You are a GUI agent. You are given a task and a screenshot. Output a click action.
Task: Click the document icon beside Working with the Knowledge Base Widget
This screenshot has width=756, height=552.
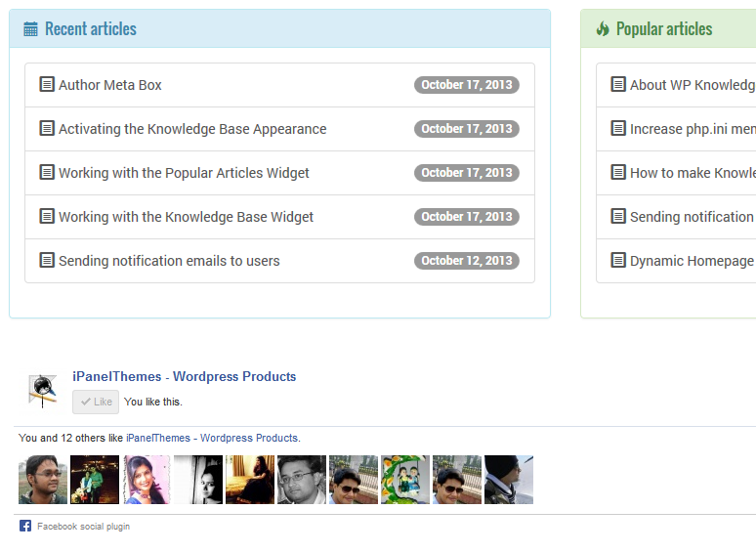(47, 216)
